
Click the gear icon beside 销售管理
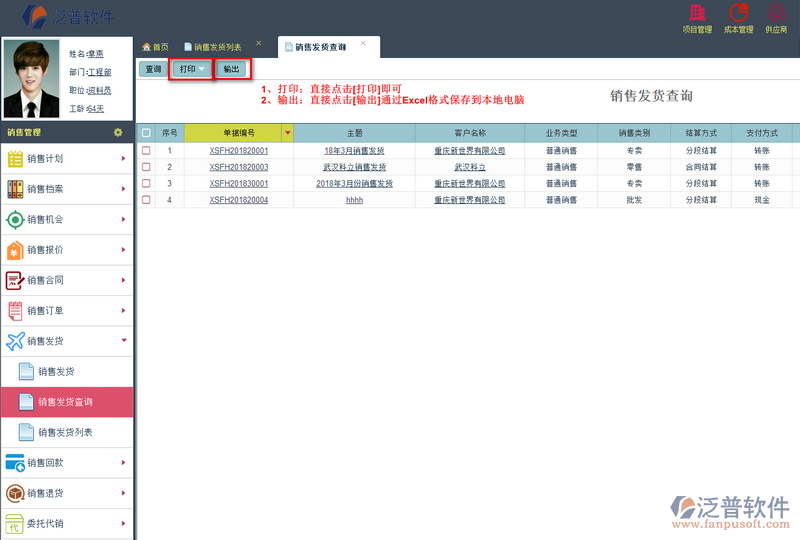(118, 132)
